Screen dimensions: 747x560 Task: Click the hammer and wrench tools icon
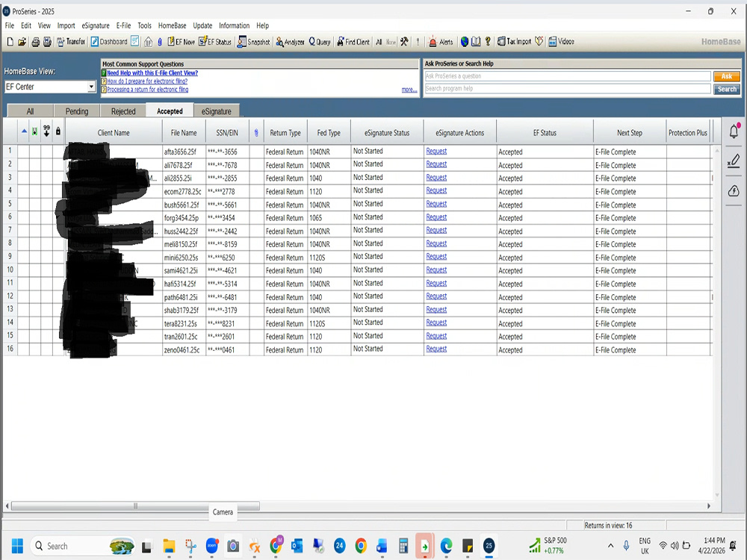[x=404, y=42]
